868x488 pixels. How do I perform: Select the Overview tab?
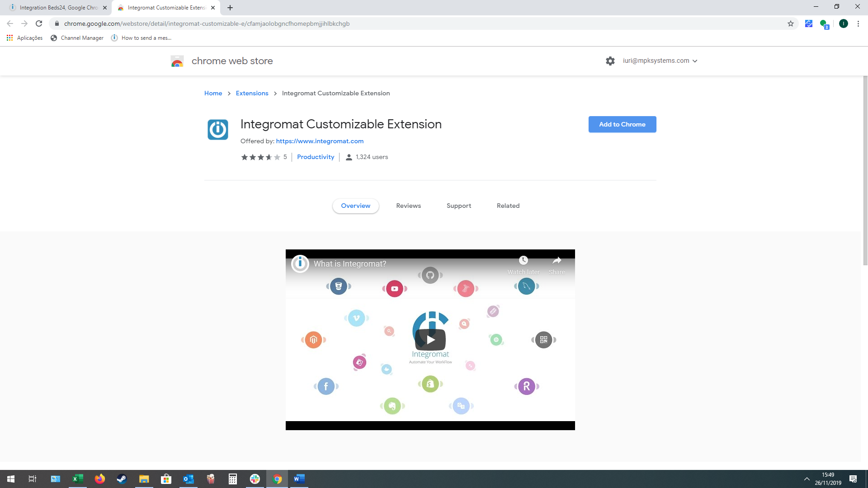356,206
